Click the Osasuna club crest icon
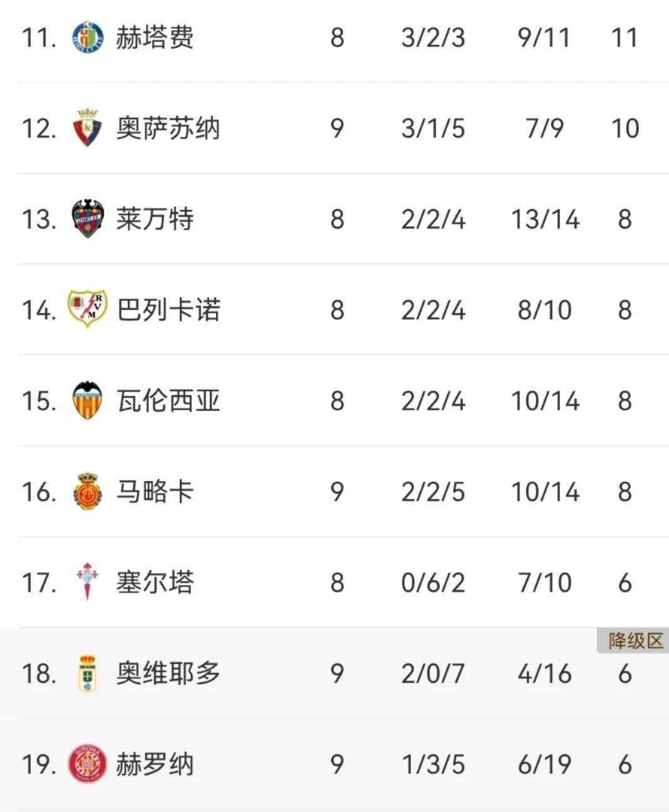 88,128
